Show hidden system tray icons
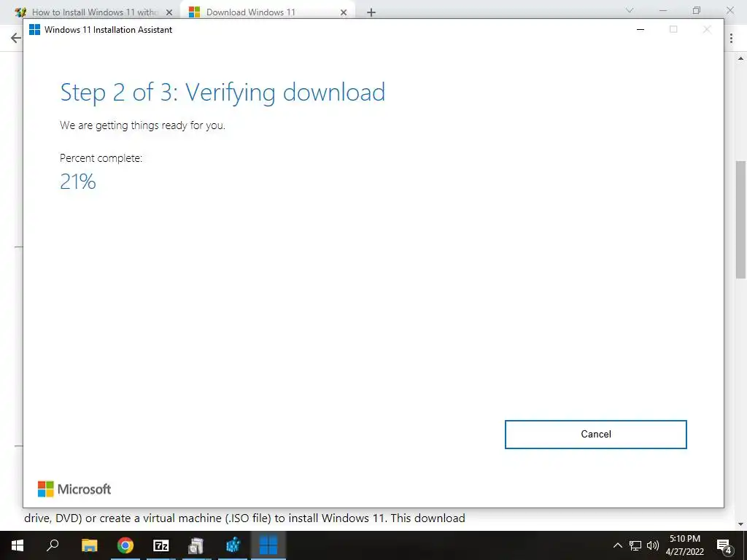This screenshot has width=747, height=560. coord(617,545)
